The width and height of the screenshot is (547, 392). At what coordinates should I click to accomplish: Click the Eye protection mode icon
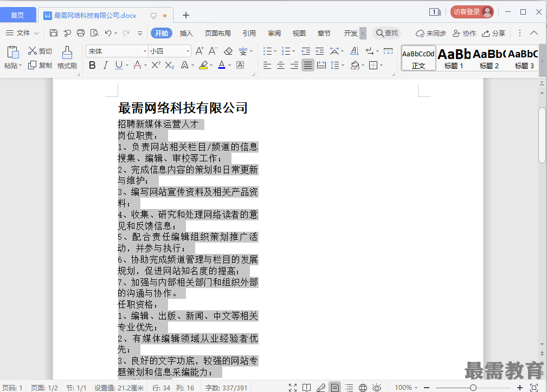(377, 388)
